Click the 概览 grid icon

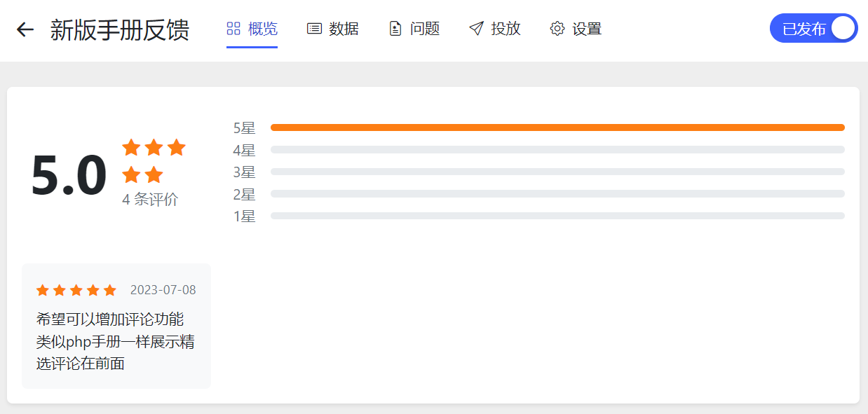233,29
